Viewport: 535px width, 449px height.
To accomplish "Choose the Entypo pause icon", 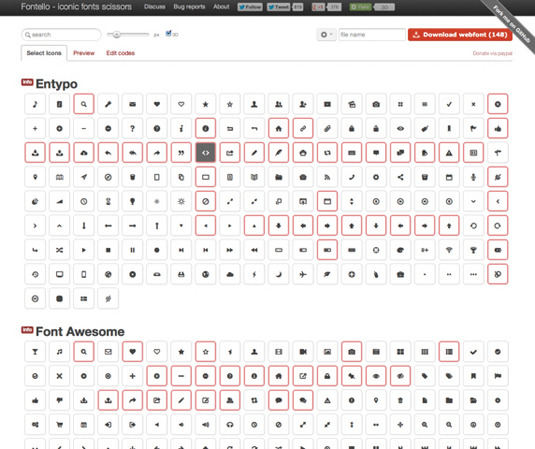I will pos(132,250).
